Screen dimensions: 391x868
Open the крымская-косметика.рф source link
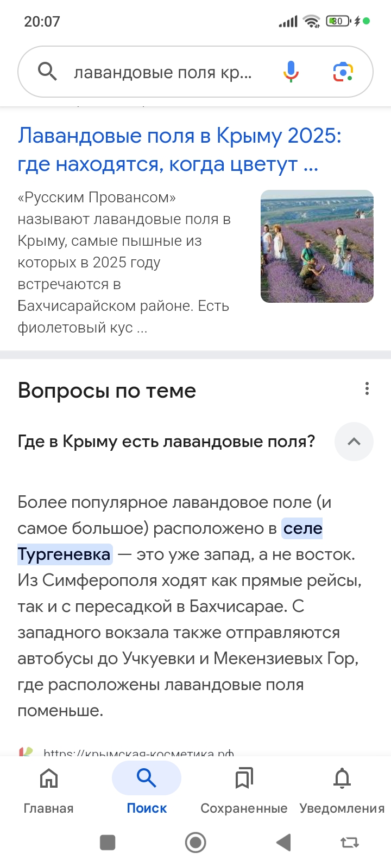138,753
